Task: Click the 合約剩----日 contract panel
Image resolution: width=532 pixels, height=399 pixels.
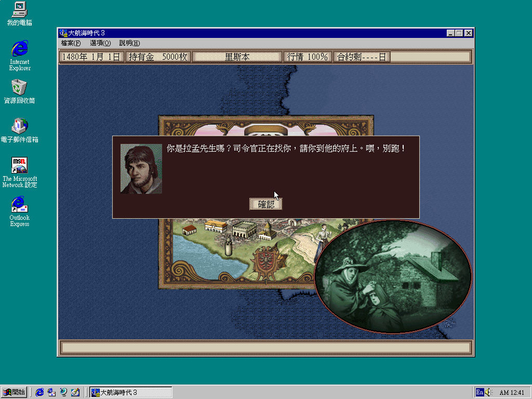Action: pos(362,57)
